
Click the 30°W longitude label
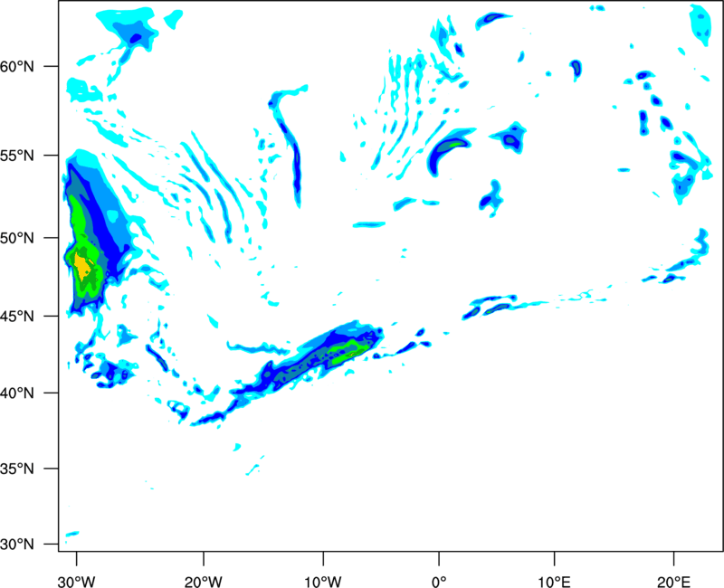77,582
